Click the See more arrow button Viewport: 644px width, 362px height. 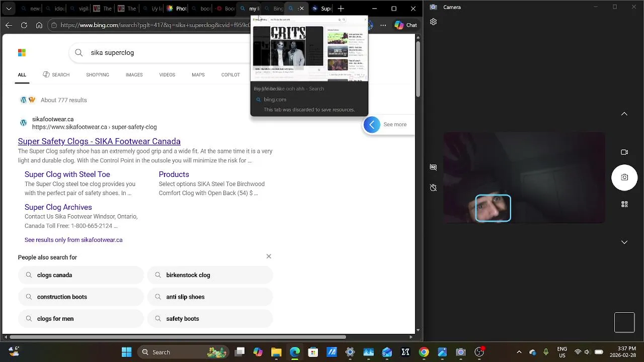(372, 125)
